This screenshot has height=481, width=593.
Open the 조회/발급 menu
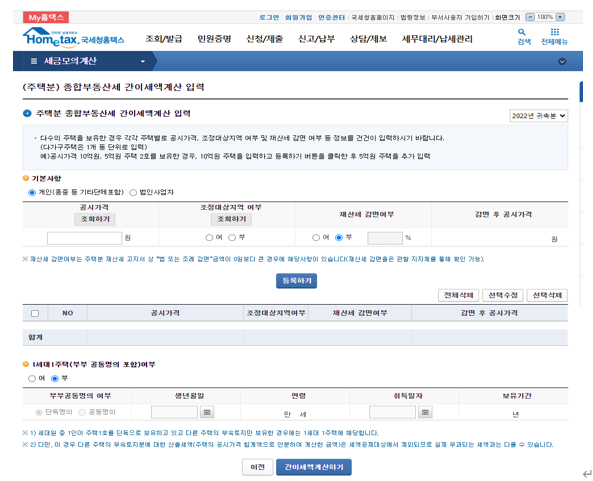[x=164, y=39]
